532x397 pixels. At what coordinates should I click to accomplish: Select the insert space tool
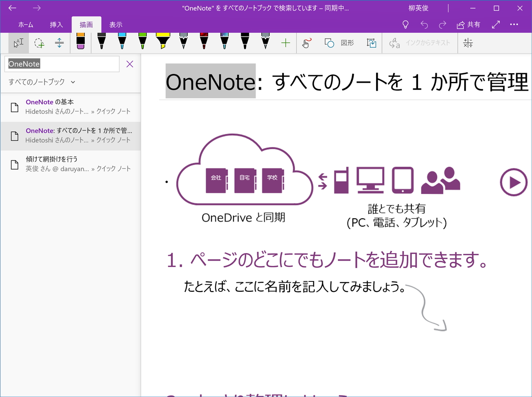coord(59,43)
